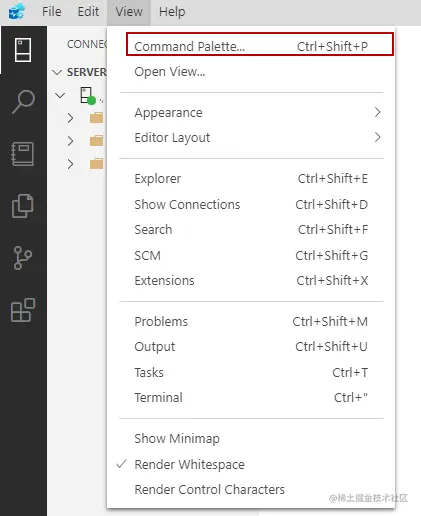Open the Search activity bar icon
Image resolution: width=421 pixels, height=516 pixels.
(x=23, y=102)
